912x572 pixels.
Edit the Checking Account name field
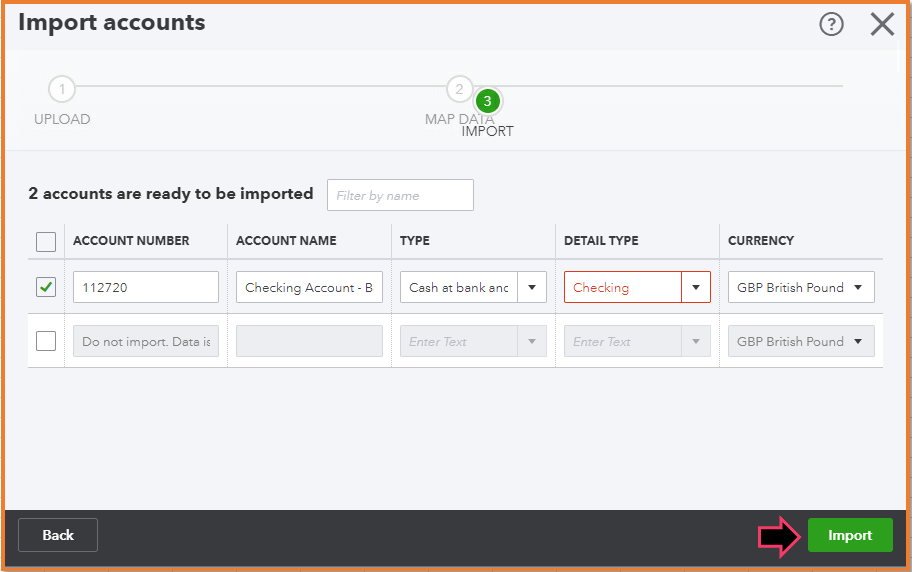pos(309,287)
